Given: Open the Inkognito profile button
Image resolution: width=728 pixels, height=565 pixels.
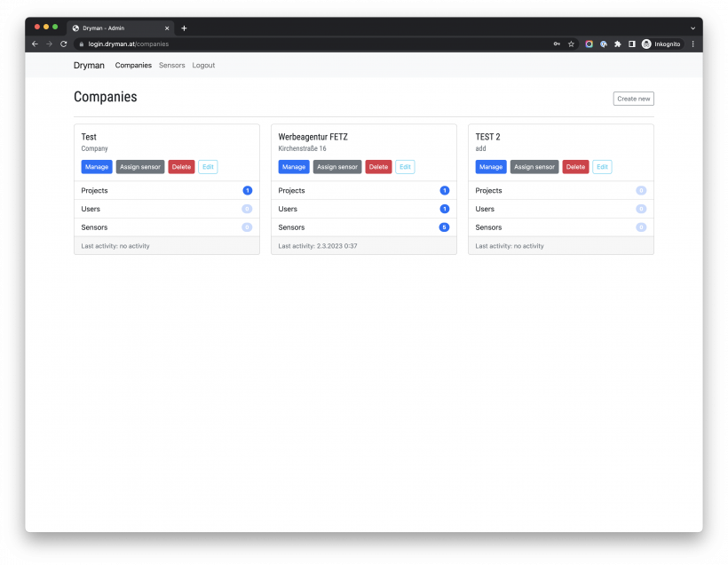Looking at the screenshot, I should (x=661, y=44).
